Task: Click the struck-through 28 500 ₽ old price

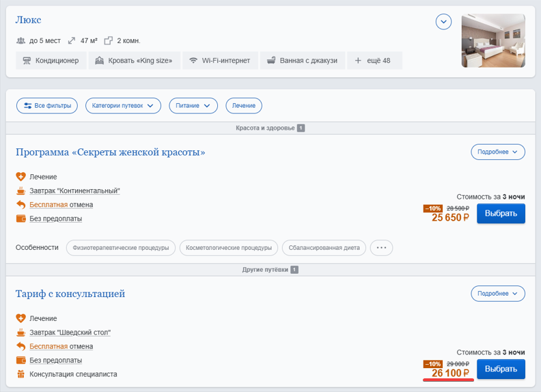Action: click(x=458, y=208)
